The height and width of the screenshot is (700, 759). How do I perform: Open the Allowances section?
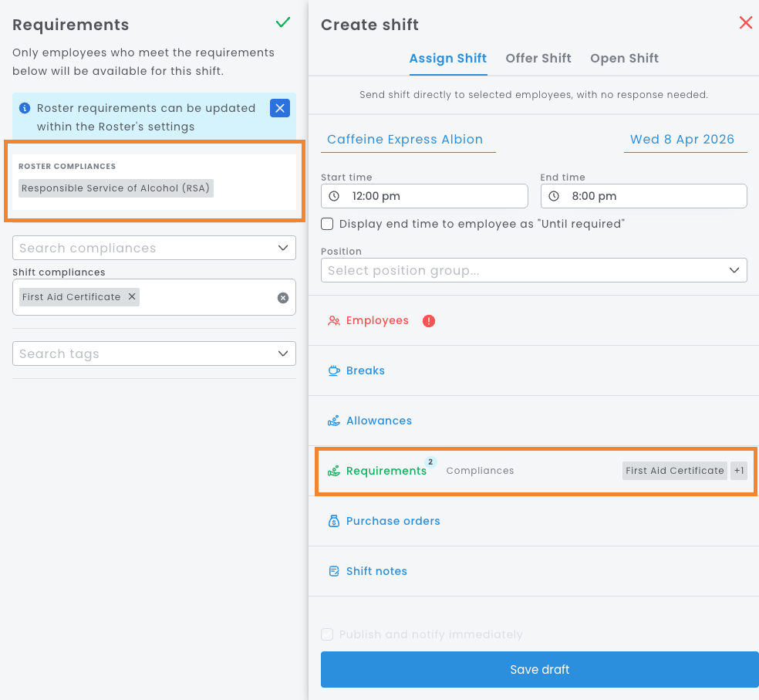379,421
